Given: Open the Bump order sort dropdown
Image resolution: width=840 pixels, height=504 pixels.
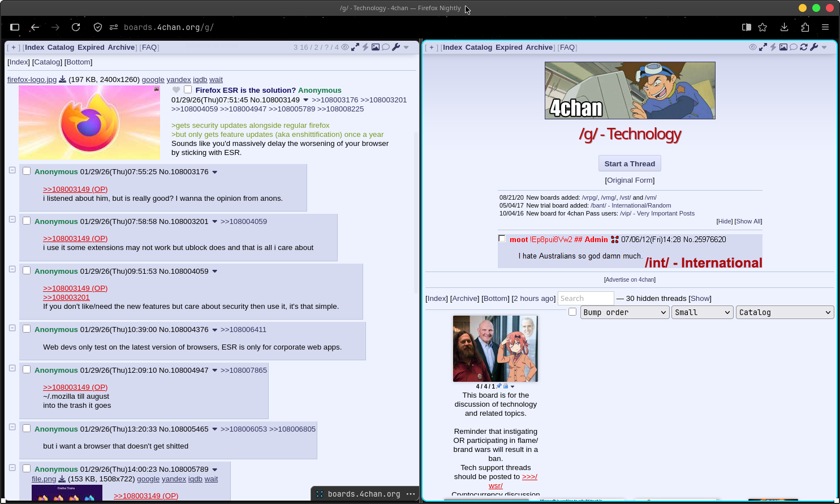Looking at the screenshot, I should (x=625, y=312).
